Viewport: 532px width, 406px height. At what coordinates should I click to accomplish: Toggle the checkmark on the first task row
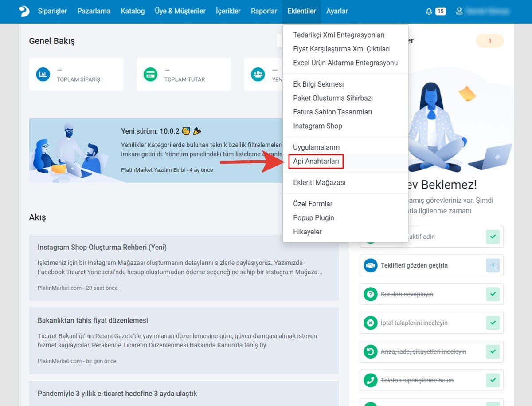tap(493, 237)
